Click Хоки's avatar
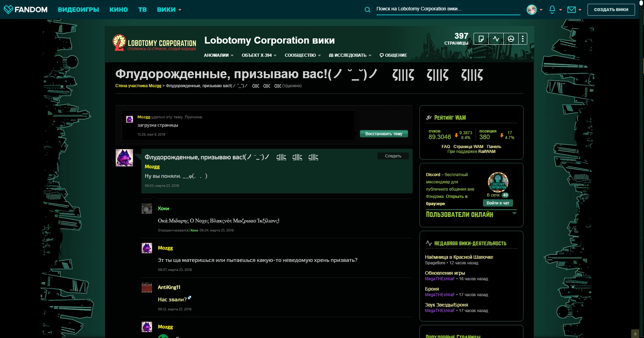Screen dimensions: 644x338 coord(147,209)
